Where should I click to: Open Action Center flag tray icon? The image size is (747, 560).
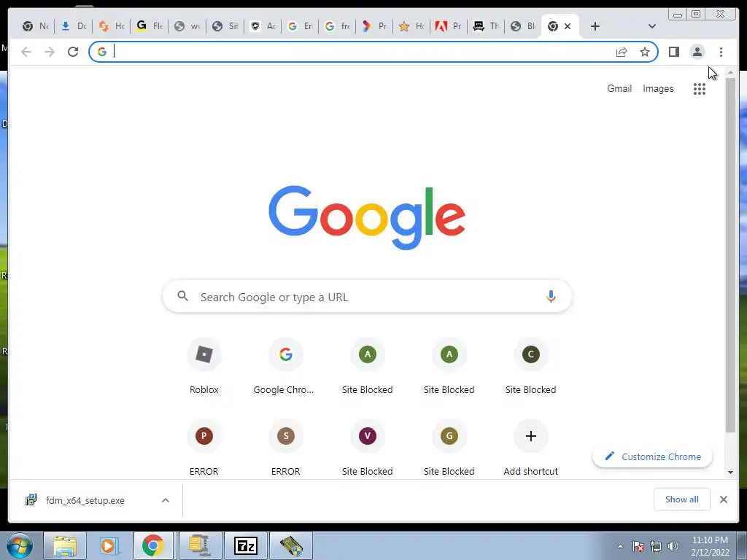click(x=638, y=546)
